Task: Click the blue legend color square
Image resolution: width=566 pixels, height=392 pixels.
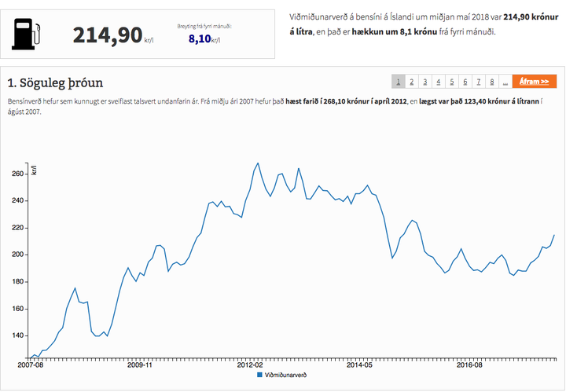Action: 260,376
